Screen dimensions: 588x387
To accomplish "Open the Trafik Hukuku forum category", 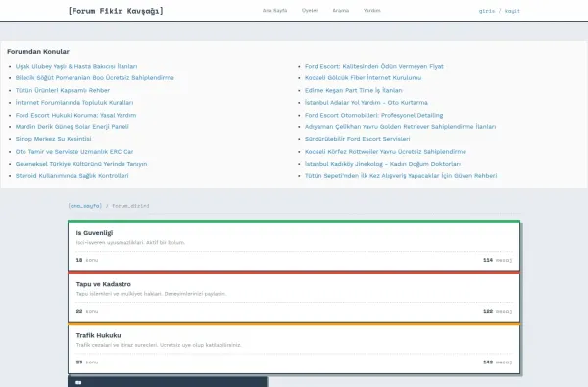I will coord(98,335).
